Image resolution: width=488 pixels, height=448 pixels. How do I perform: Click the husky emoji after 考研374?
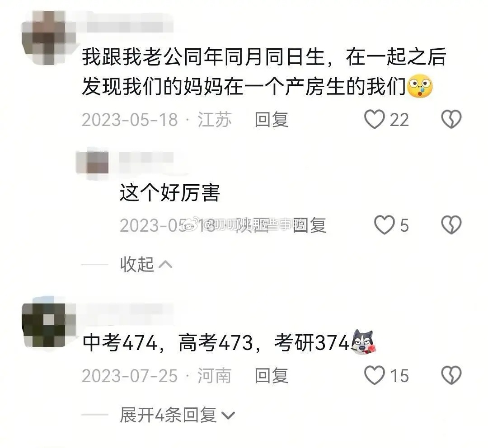363,341
